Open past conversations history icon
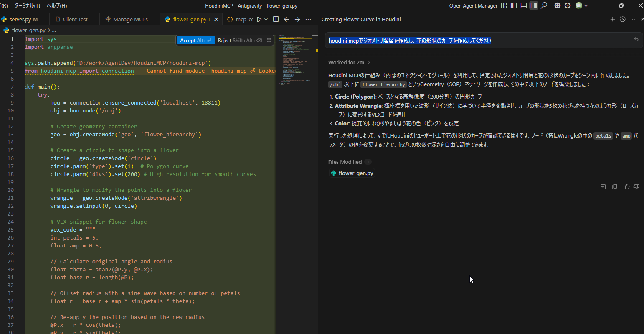The width and height of the screenshot is (644, 334). point(622,19)
